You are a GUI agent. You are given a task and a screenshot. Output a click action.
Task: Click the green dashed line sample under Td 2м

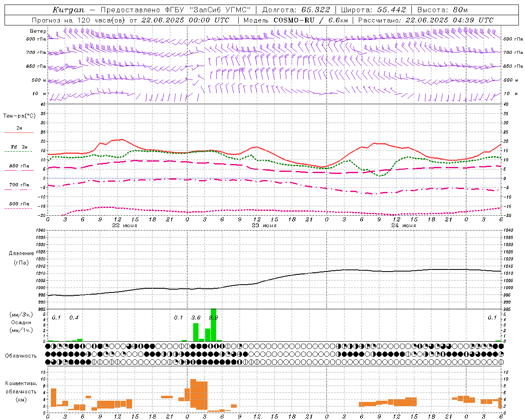click(18, 152)
